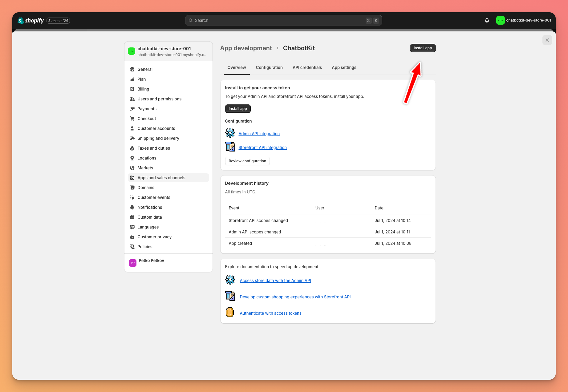Click the store card at sidebar top
This screenshot has height=392, width=568.
click(x=168, y=51)
